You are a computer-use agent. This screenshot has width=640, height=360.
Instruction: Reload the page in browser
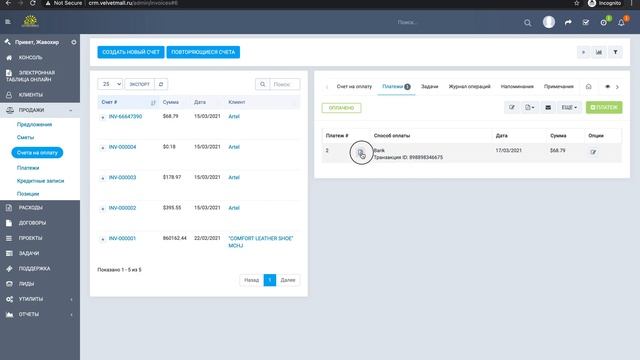click(33, 3)
